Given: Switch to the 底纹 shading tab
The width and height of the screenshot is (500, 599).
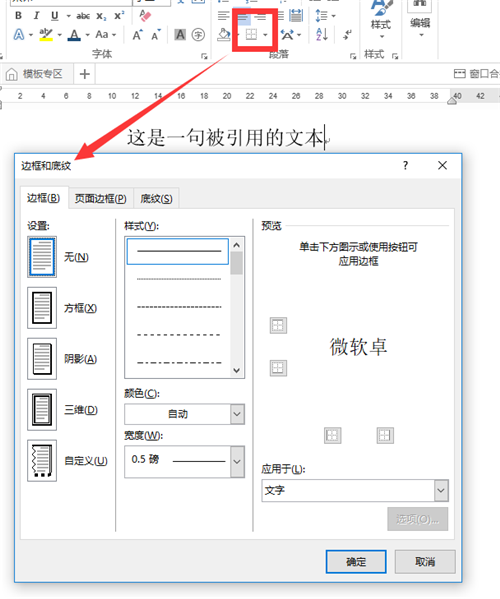Looking at the screenshot, I should tap(156, 199).
